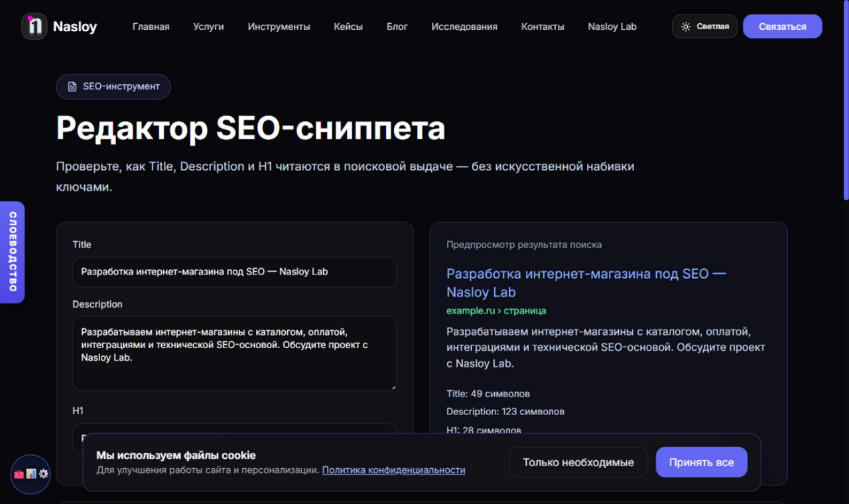Choose Только необходимые cookies
Image resolution: width=849 pixels, height=504 pixels.
point(578,462)
